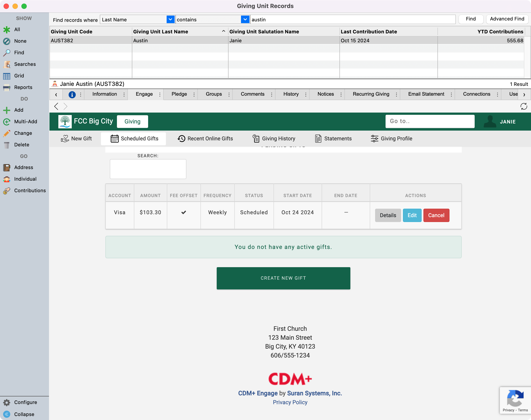Image resolution: width=531 pixels, height=420 pixels.
Task: Click the Privacy Policy link
Action: click(290, 402)
